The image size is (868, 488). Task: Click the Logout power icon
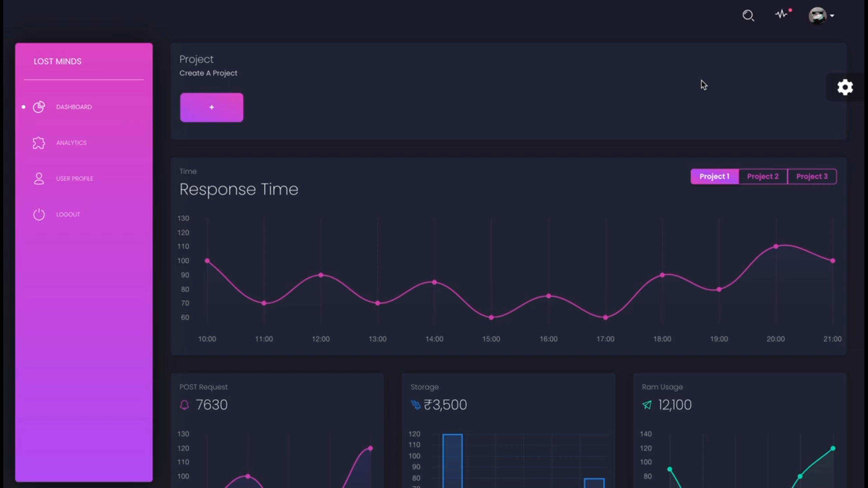coord(38,214)
